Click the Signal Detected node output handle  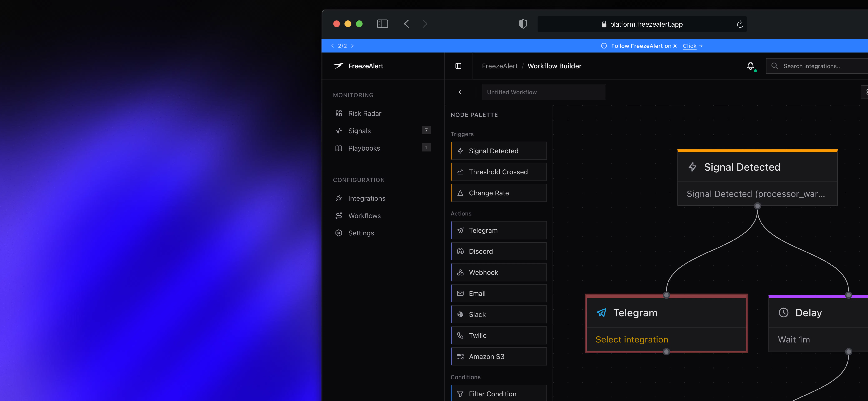[x=758, y=206]
